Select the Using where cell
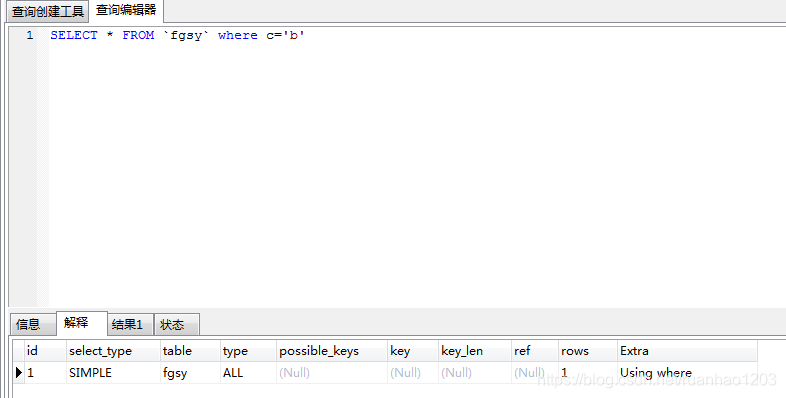 pos(687,372)
